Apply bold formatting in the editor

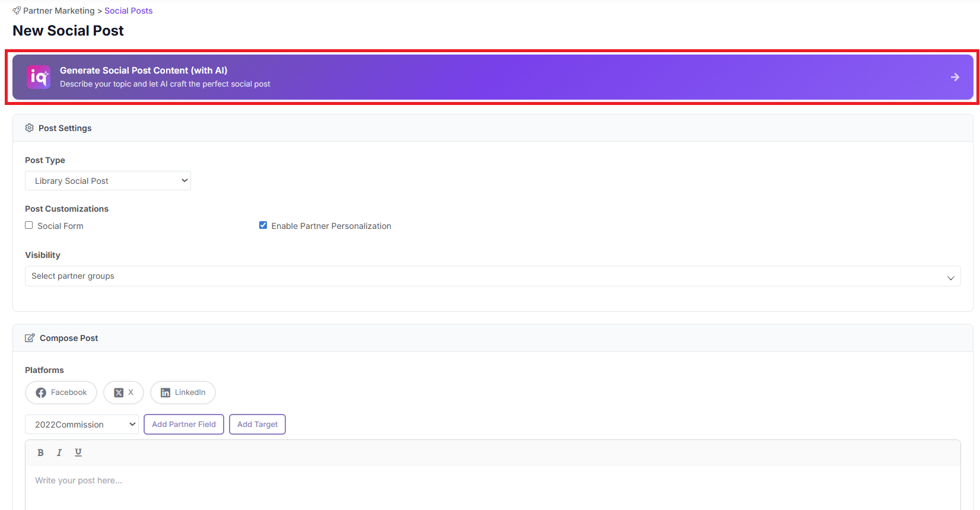[40, 452]
